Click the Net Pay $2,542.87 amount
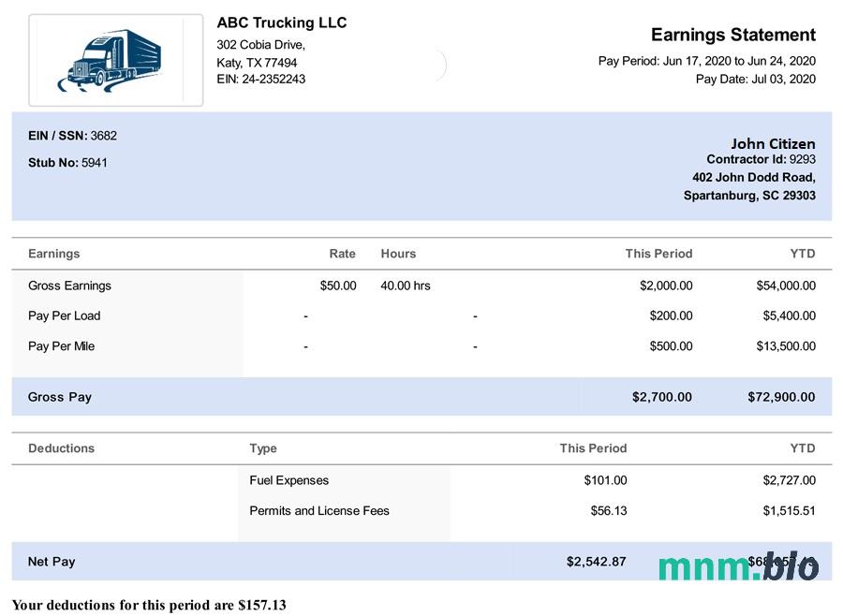The image size is (843, 616). click(596, 562)
